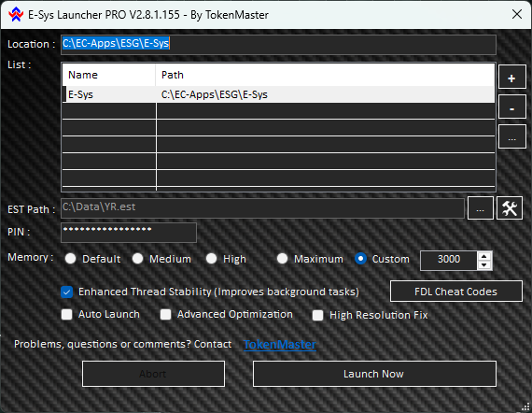This screenshot has width=532, height=413.
Task: Disable Enhanced Thread Stability checkbox
Action: 67,292
